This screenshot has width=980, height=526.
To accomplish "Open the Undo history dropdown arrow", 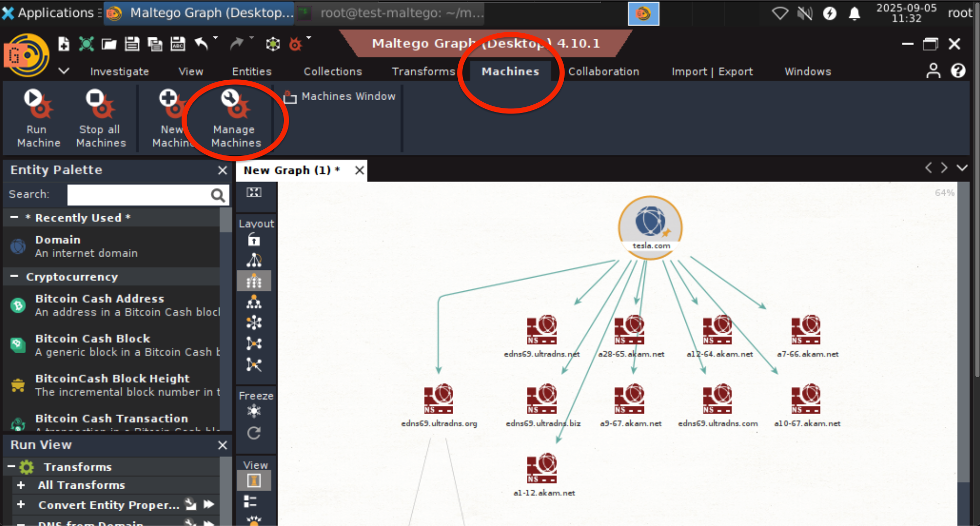I will [215, 38].
